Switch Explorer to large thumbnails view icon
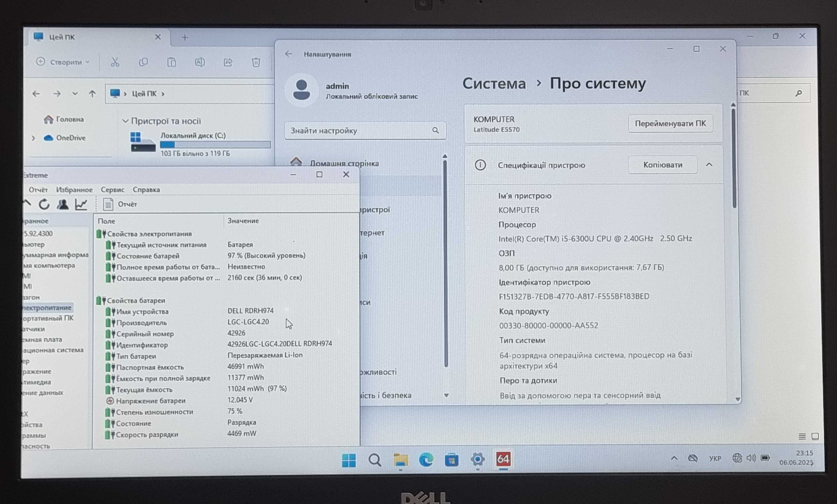Image resolution: width=837 pixels, height=504 pixels. pyautogui.click(x=815, y=436)
